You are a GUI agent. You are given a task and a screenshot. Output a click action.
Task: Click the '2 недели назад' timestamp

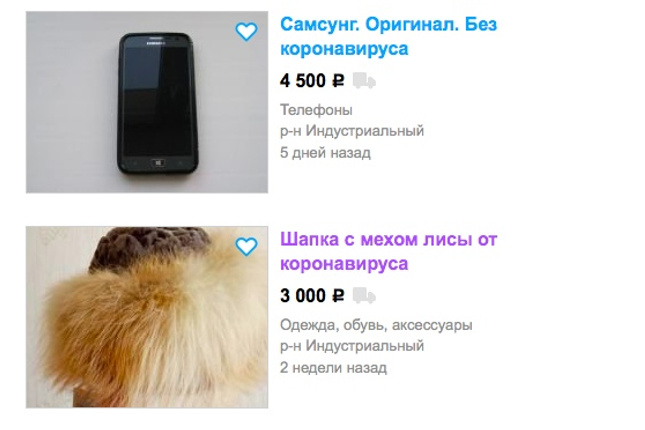point(333,367)
